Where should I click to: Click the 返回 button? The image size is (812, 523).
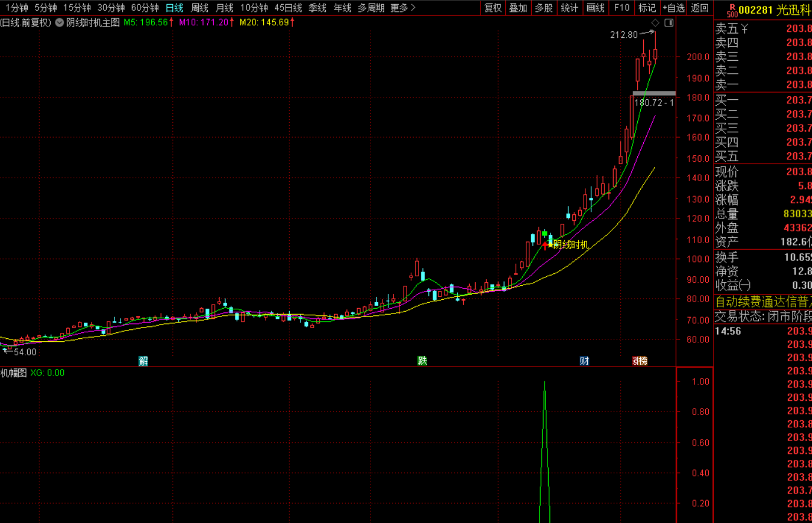[700, 8]
